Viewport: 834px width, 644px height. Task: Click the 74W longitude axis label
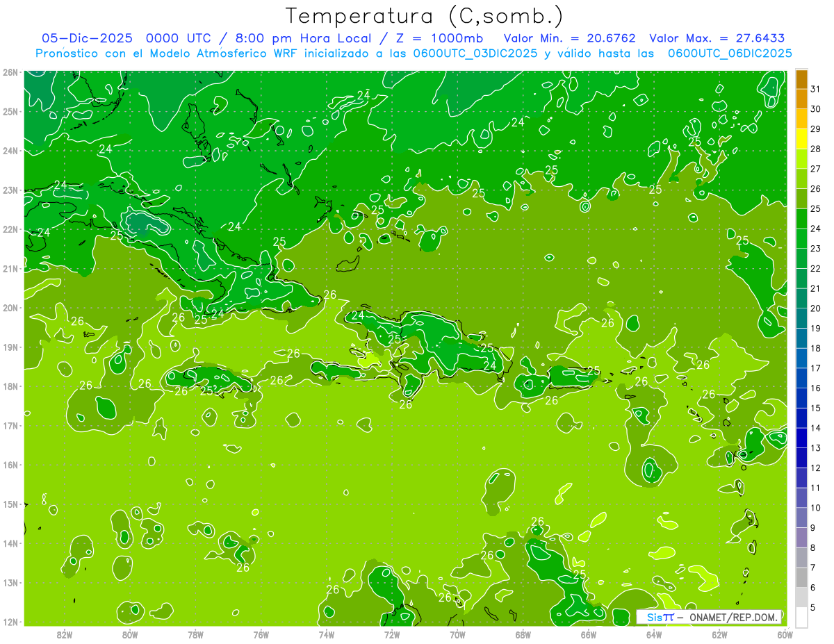(x=327, y=634)
